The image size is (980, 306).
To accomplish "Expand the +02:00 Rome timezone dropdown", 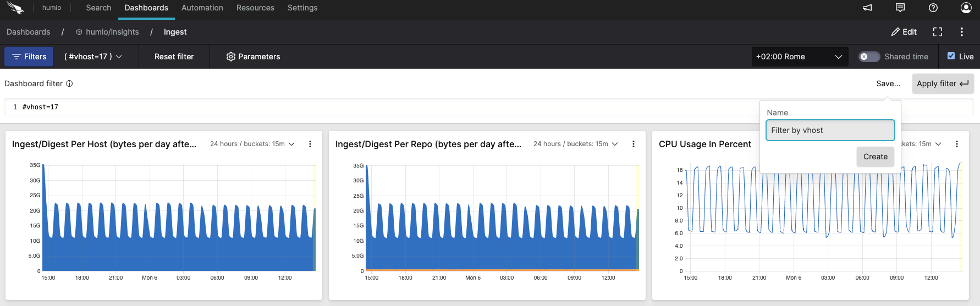I will 799,57.
